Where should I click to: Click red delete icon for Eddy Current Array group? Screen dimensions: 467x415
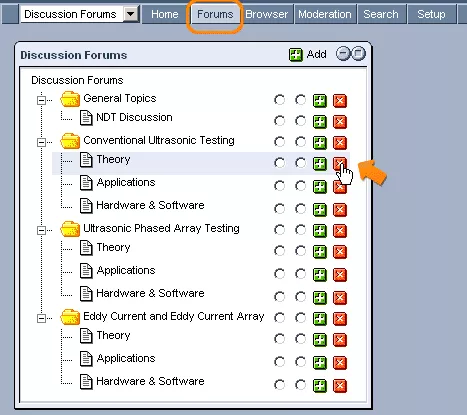[340, 319]
